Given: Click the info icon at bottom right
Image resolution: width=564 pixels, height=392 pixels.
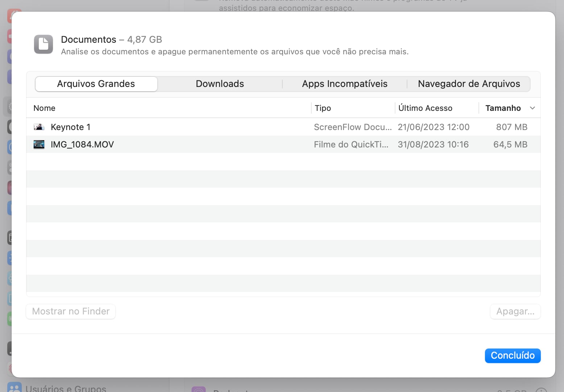Looking at the screenshot, I should [541, 390].
